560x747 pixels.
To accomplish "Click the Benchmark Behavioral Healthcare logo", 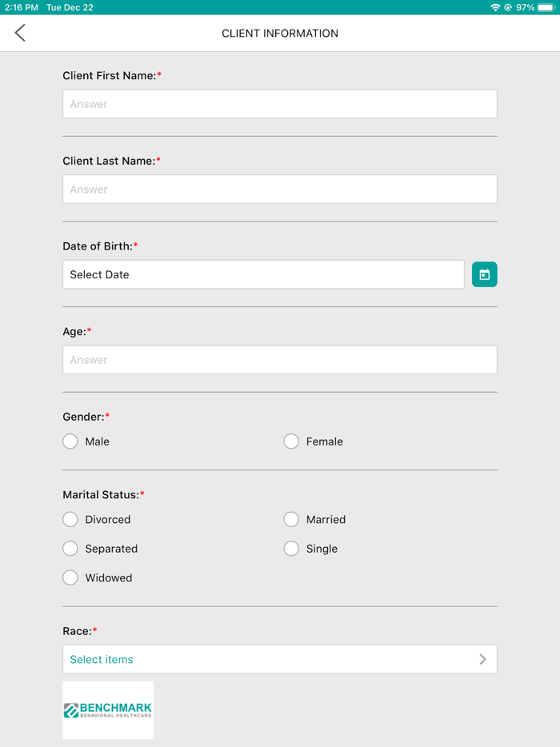I will 107,709.
